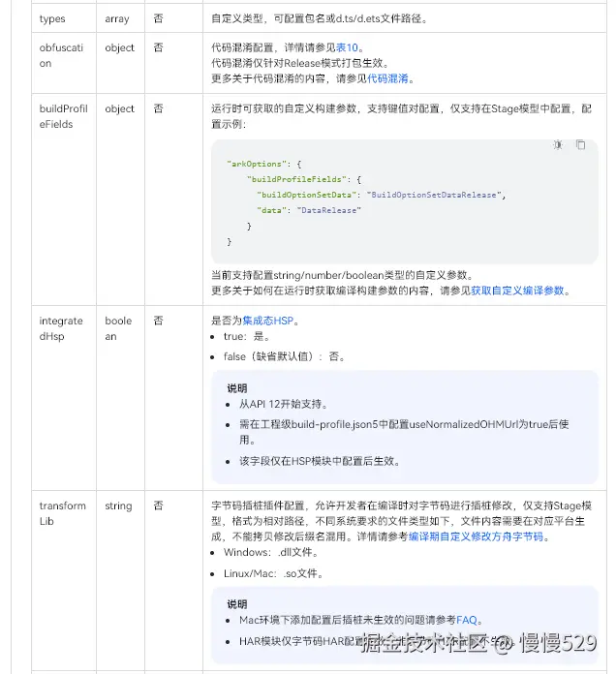This screenshot has height=674, width=616.
Task: Click the "data": "DataRelease" code line
Action: pyautogui.click(x=309, y=210)
